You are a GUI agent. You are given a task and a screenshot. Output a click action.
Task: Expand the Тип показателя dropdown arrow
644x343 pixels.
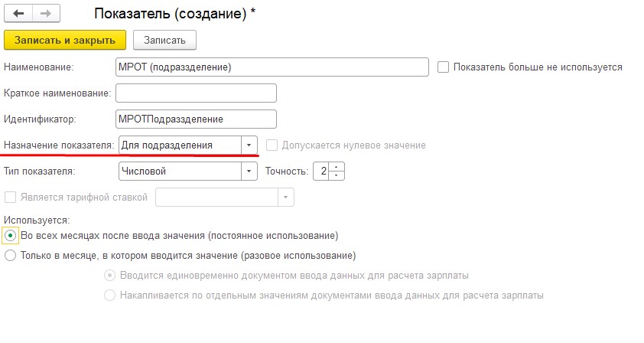[x=249, y=171]
